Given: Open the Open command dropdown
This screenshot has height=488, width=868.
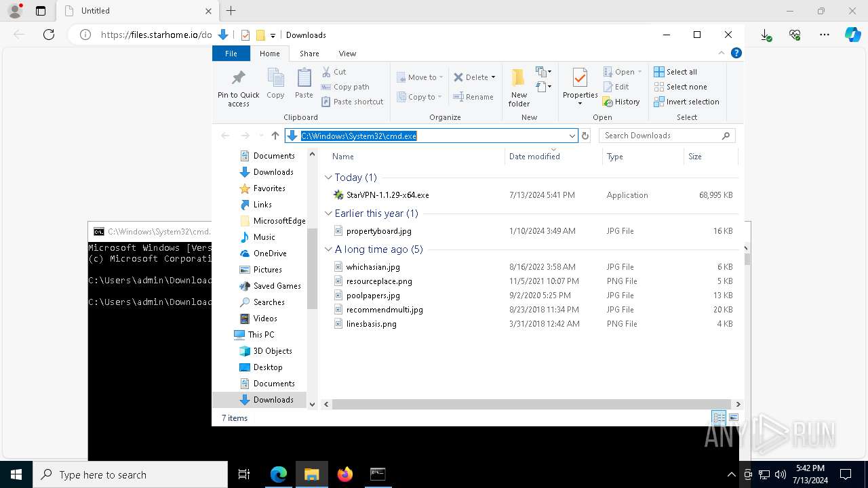Looking at the screenshot, I should [639, 72].
